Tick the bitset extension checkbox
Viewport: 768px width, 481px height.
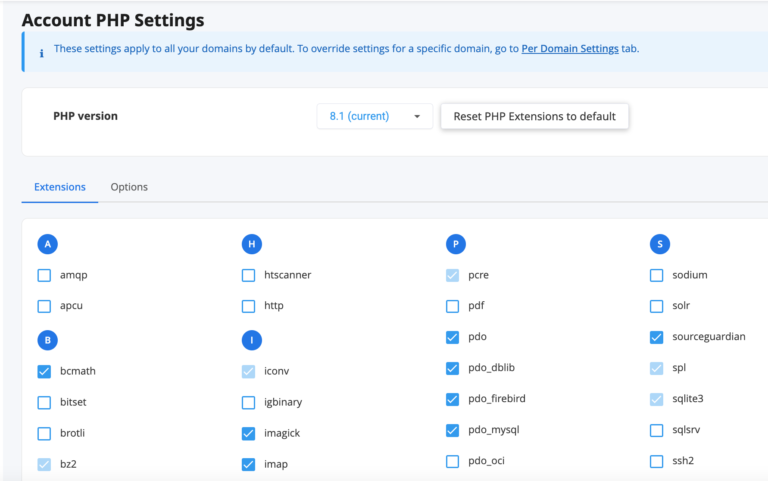point(44,403)
